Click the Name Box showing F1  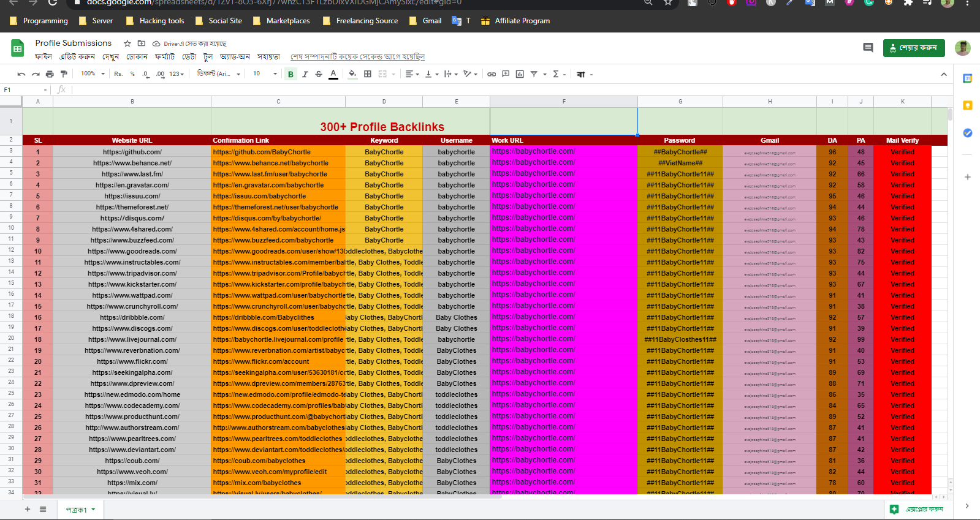pos(25,89)
